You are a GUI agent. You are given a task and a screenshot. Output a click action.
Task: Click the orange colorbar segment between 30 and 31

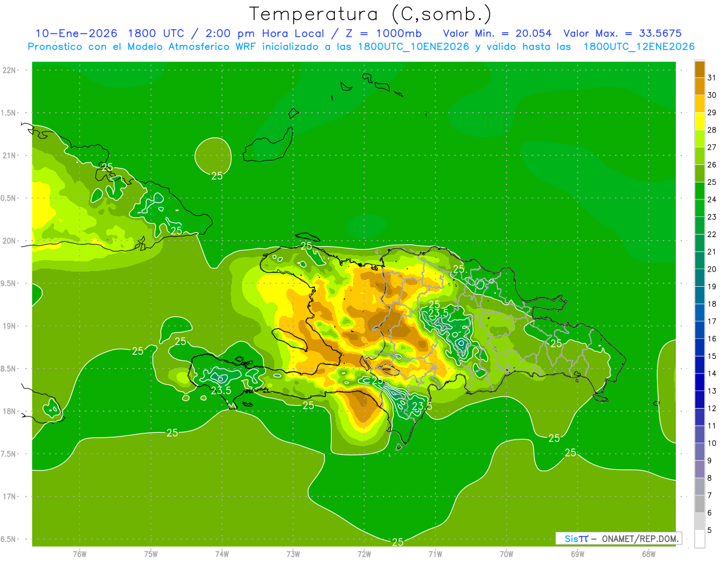tap(699, 86)
